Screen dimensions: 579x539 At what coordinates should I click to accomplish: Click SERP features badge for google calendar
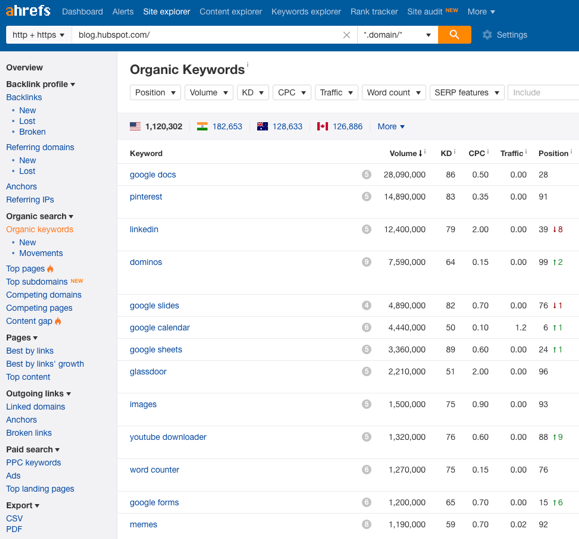pos(366,327)
